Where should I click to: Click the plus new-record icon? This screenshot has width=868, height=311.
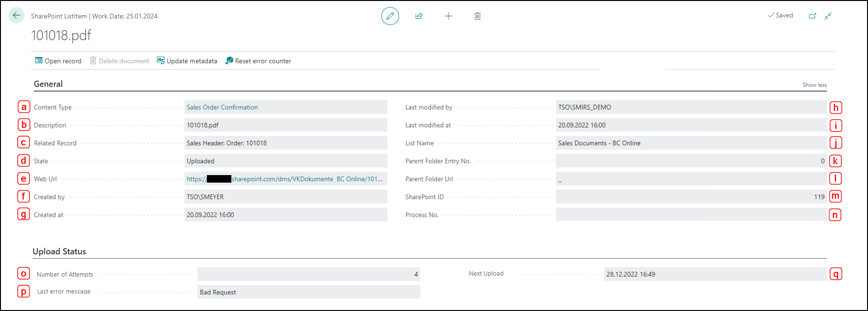449,16
